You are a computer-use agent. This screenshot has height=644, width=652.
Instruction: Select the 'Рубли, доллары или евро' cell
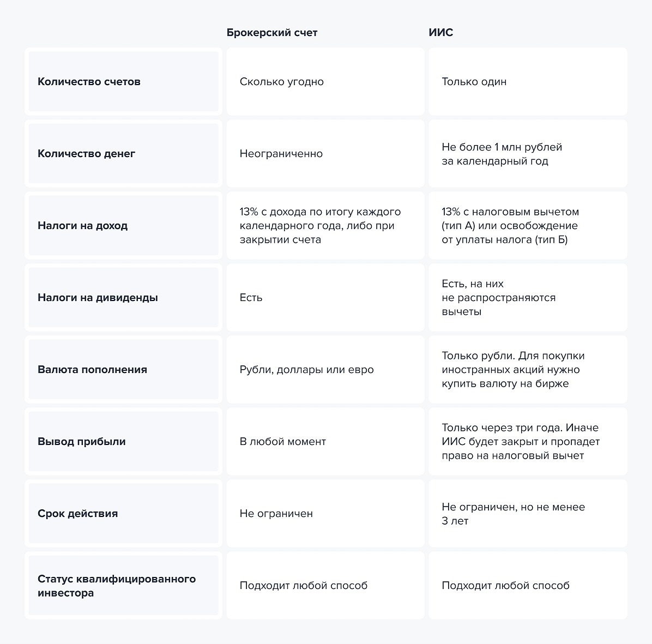(325, 369)
